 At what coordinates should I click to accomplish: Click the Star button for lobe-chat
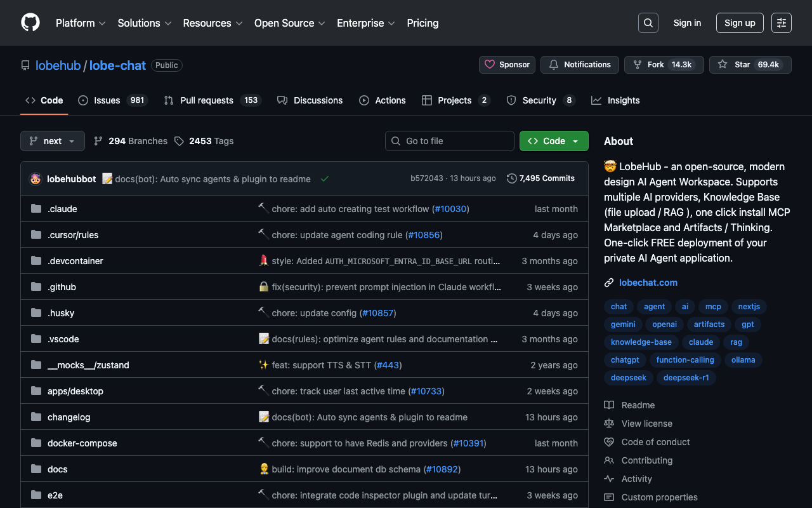pos(750,65)
